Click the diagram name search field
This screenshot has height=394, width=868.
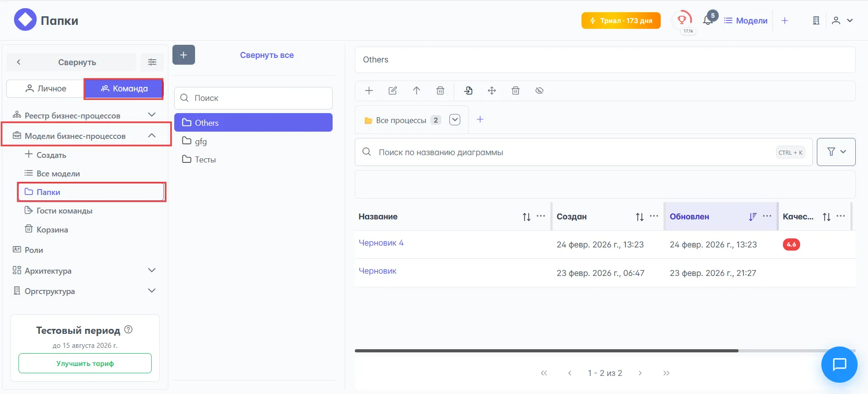click(575, 152)
